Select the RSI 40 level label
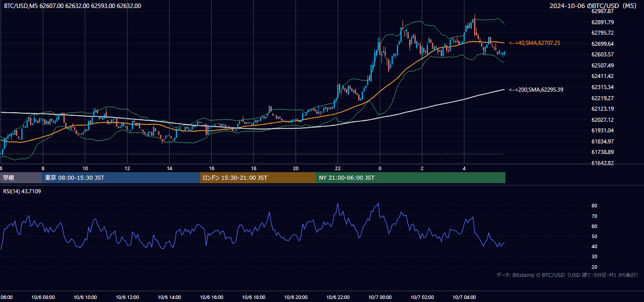644x302 pixels. tap(594, 246)
